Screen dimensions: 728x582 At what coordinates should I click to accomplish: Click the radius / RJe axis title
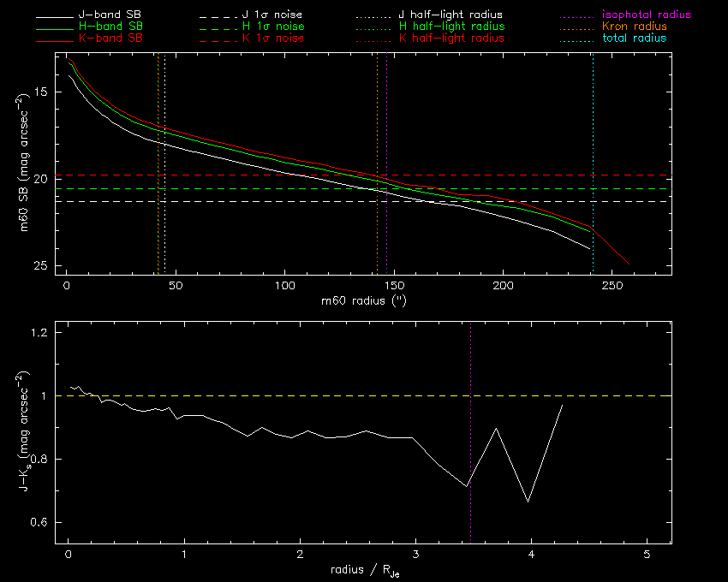coord(363,569)
